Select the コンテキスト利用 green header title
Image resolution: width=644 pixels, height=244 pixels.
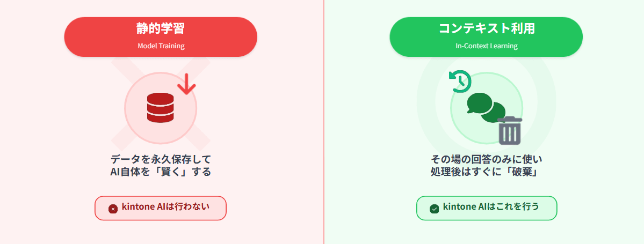tap(486, 29)
